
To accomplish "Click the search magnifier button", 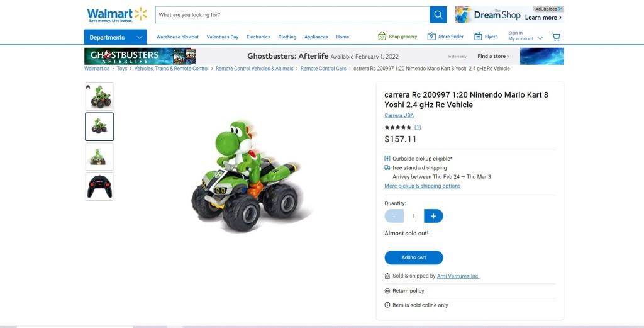I will (438, 15).
